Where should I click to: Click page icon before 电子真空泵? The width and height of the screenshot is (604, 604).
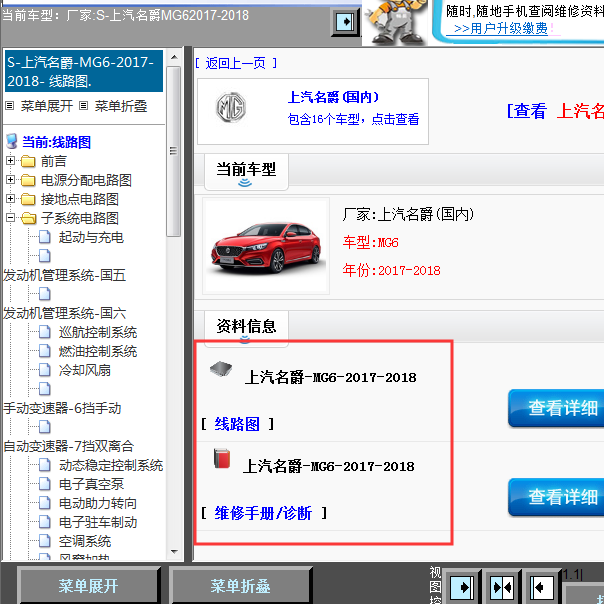pos(45,484)
